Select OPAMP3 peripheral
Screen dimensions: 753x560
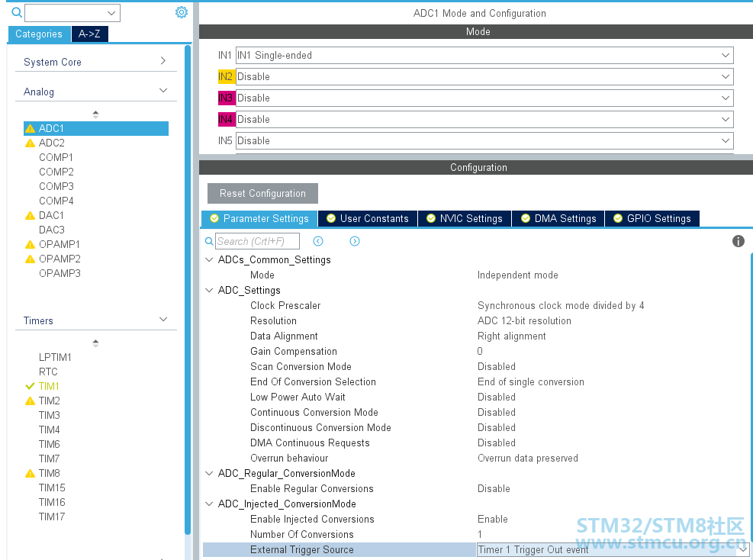pos(60,273)
